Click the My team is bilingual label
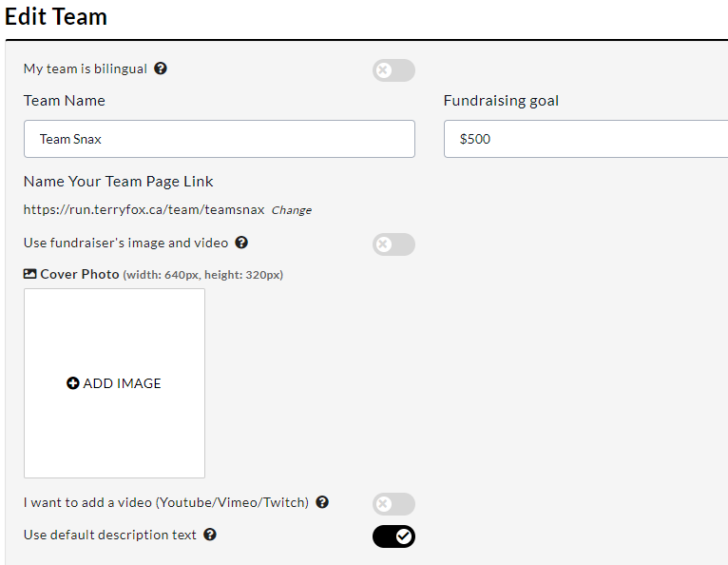Viewport: 728px width, 565px height. click(86, 68)
